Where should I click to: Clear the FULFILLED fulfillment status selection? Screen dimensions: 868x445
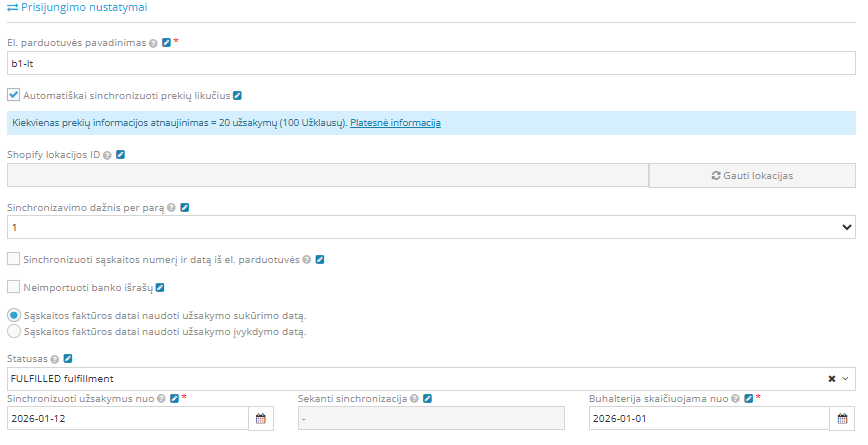[x=832, y=379]
